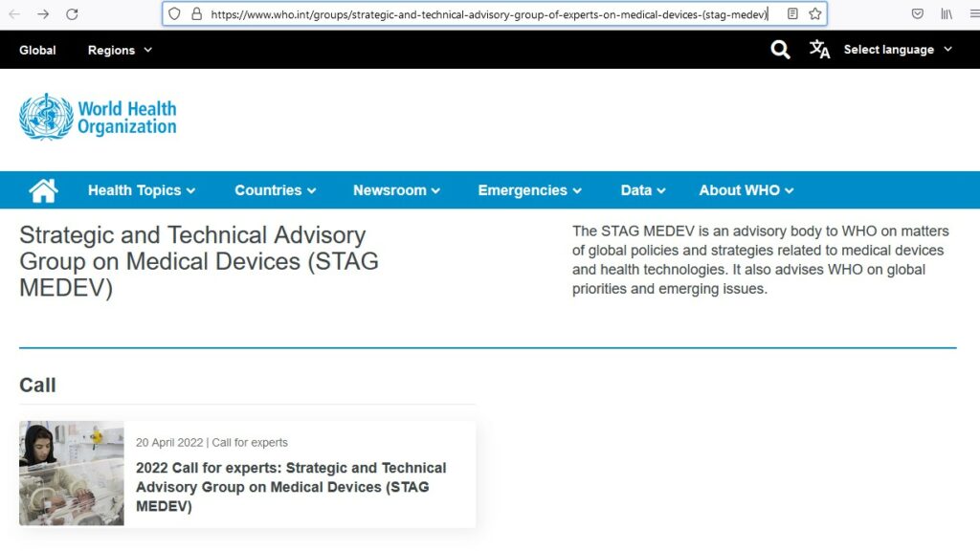This screenshot has height=552, width=980.
Task: Expand the Health Topics menu
Action: tap(141, 190)
